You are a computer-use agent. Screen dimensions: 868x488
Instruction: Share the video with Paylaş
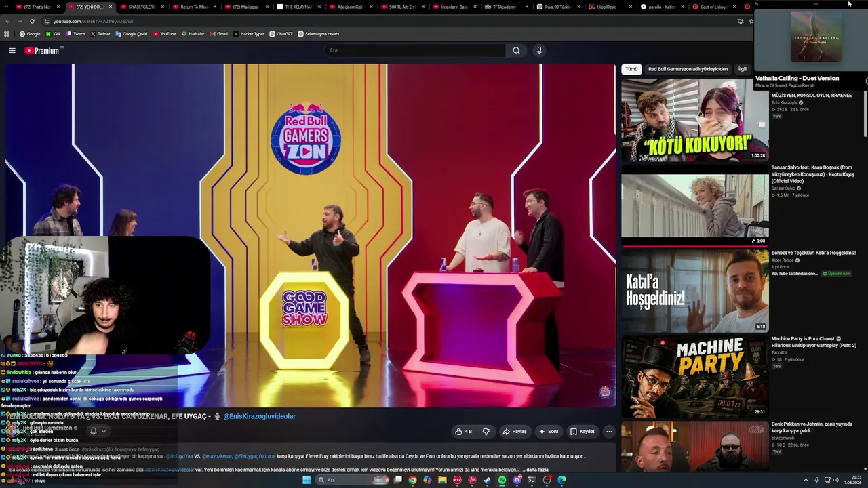click(515, 432)
